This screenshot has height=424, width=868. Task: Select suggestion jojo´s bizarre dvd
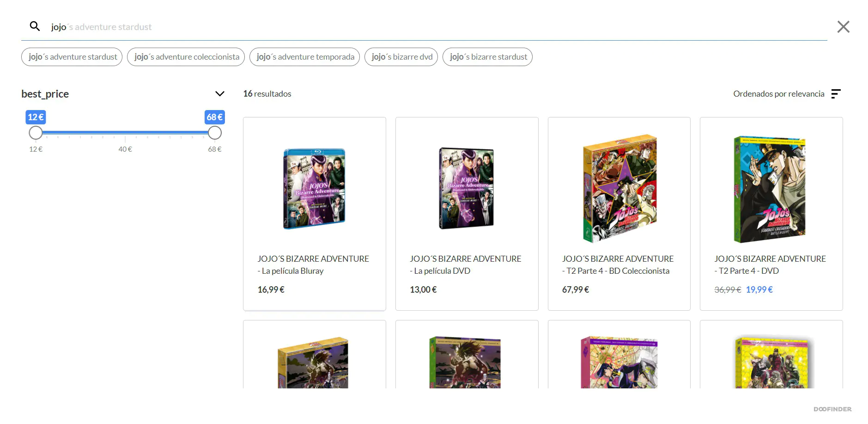401,57
